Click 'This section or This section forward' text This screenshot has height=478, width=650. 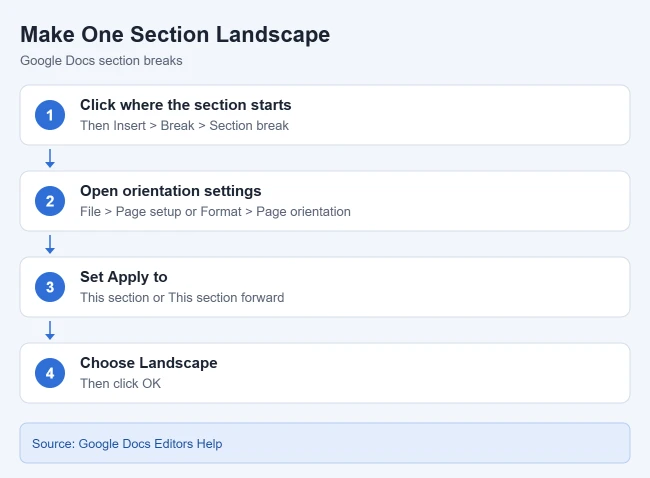click(182, 298)
